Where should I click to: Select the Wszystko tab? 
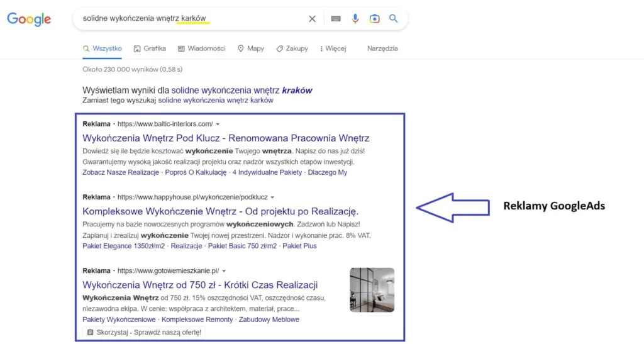click(103, 48)
